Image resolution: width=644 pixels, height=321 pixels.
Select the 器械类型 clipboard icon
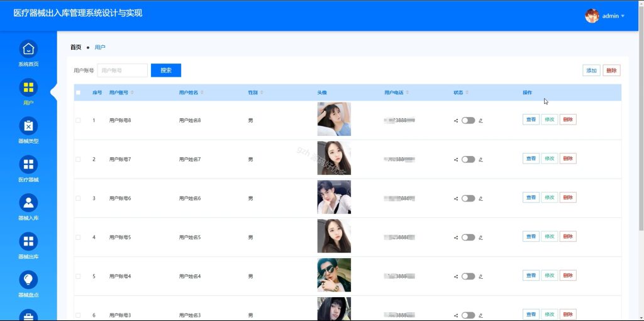[x=28, y=126]
